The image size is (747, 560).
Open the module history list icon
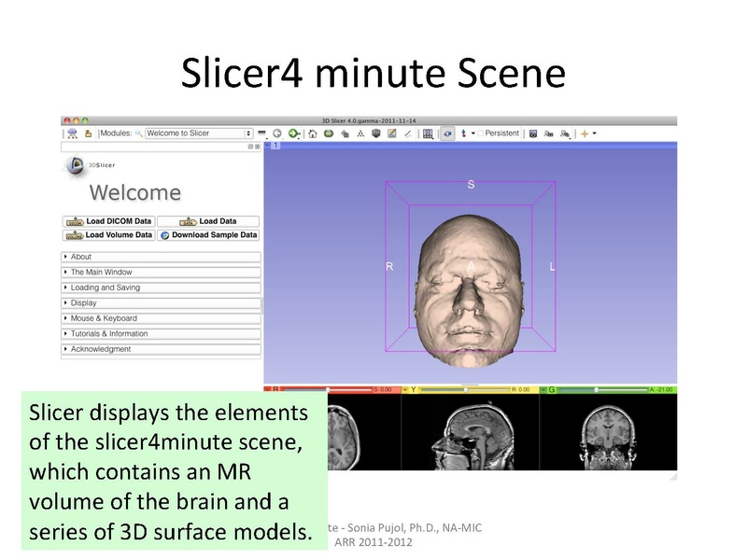262,133
